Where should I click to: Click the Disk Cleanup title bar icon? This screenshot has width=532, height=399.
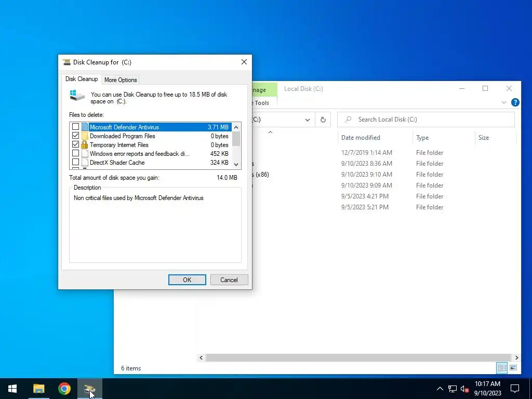click(x=66, y=62)
